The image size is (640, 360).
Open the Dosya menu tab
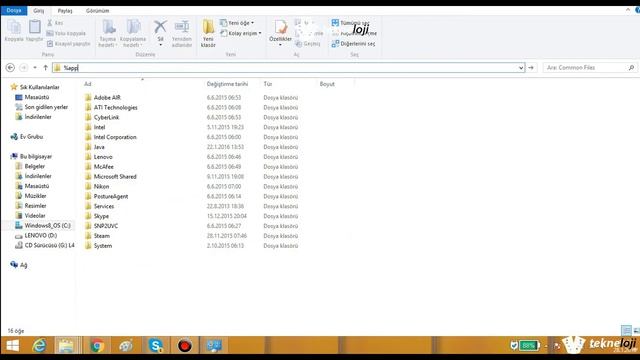14,10
